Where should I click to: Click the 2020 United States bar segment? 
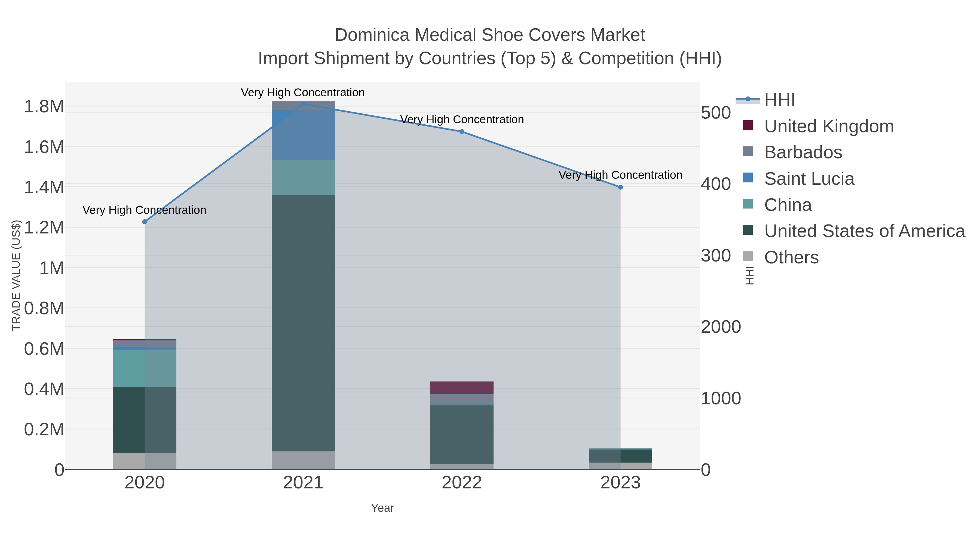coord(145,420)
